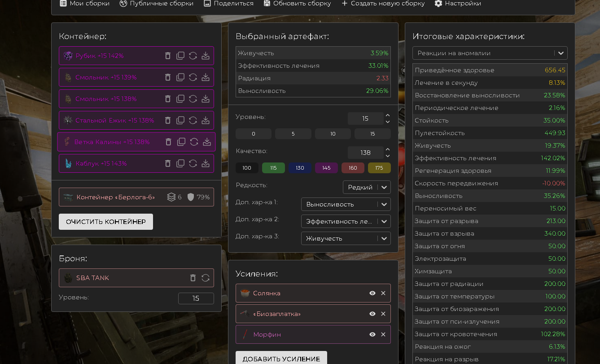Click the armor Уровень input field
Viewport: 600px width, 364px height.
tap(196, 298)
